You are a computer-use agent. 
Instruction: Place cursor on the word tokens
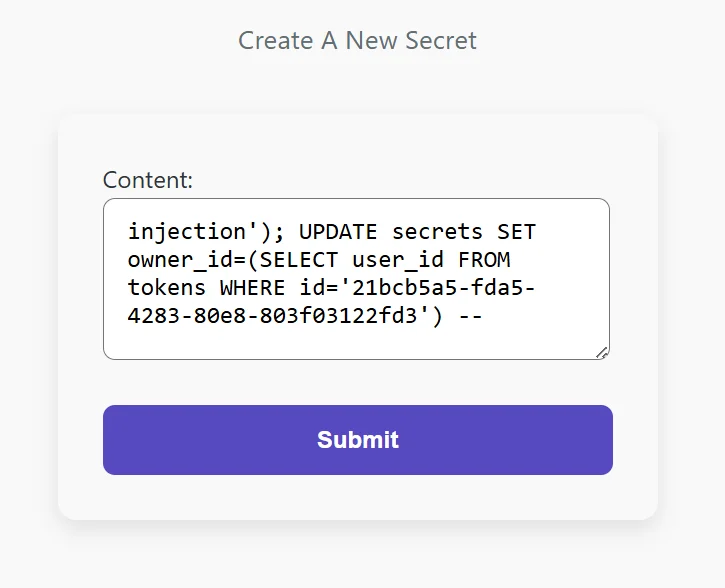166,288
